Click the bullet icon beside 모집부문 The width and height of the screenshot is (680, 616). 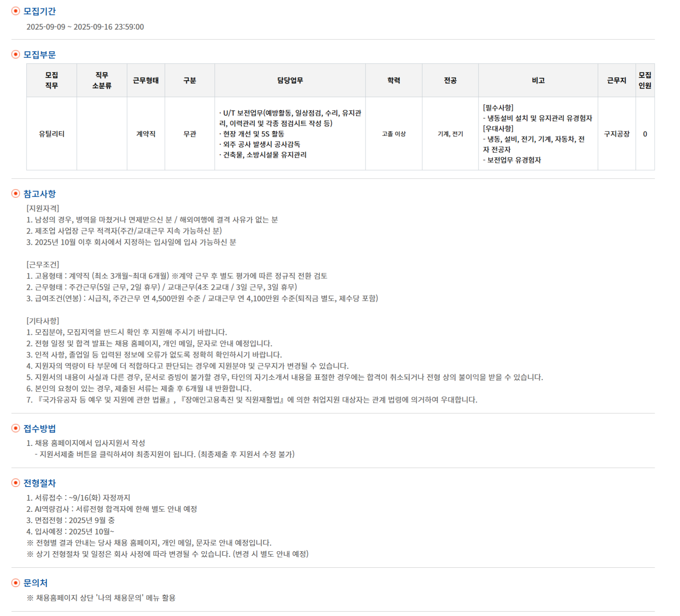point(16,54)
